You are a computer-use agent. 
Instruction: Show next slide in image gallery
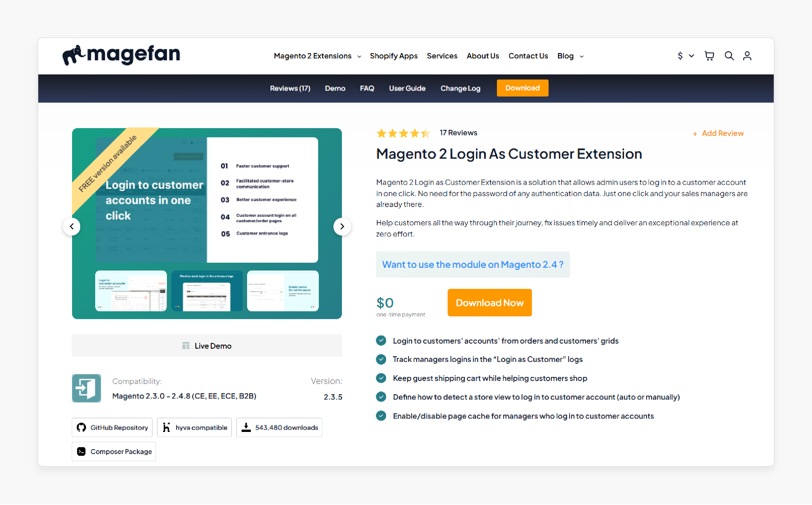click(342, 226)
